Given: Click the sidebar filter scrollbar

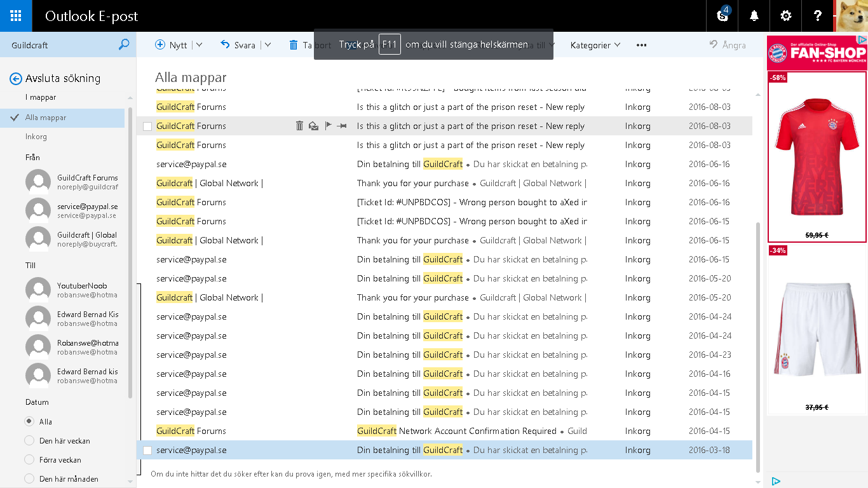Looking at the screenshot, I should (x=130, y=252).
